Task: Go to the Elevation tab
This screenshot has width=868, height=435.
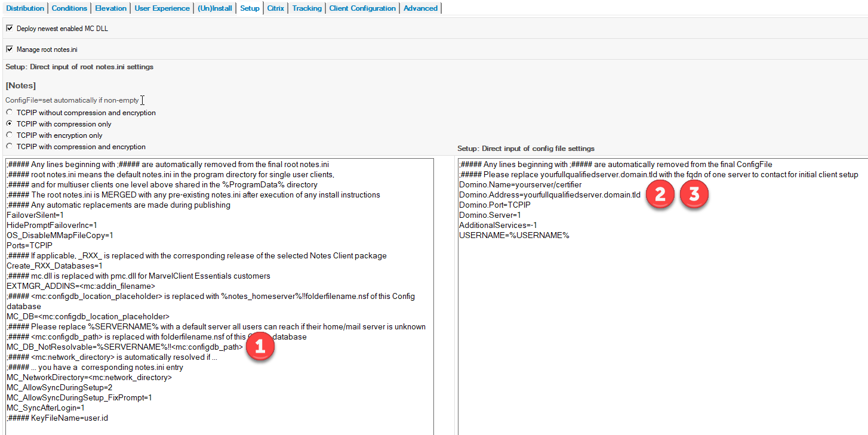Action: point(110,8)
